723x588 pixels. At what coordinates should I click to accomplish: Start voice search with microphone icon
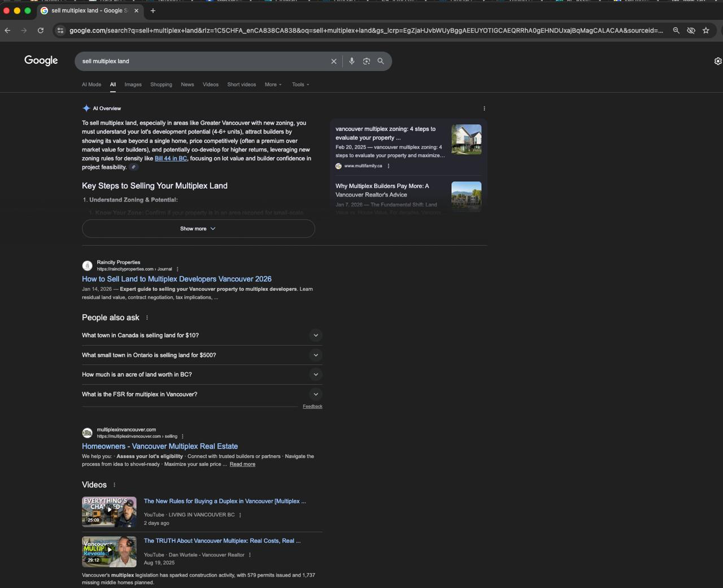click(351, 61)
